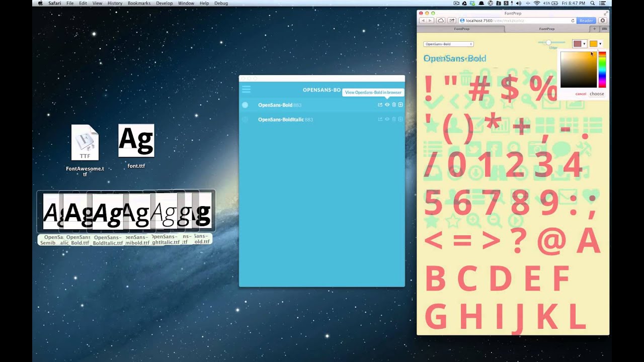Click the rainbow hue strip
644x362 pixels.
pos(602,69)
